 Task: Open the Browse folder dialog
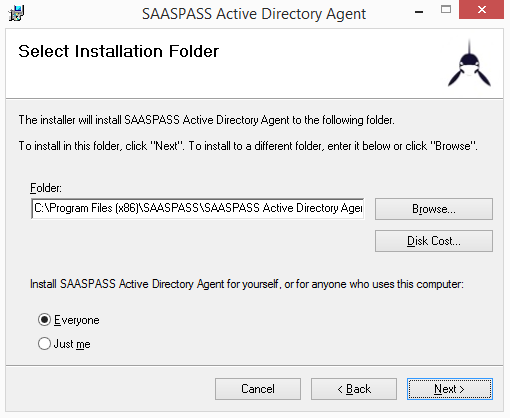pos(434,209)
